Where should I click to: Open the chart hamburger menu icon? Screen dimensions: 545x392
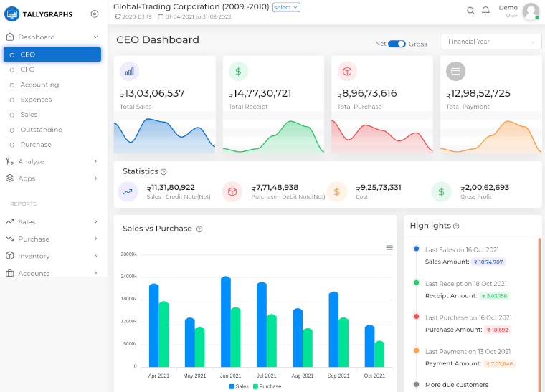(x=389, y=247)
